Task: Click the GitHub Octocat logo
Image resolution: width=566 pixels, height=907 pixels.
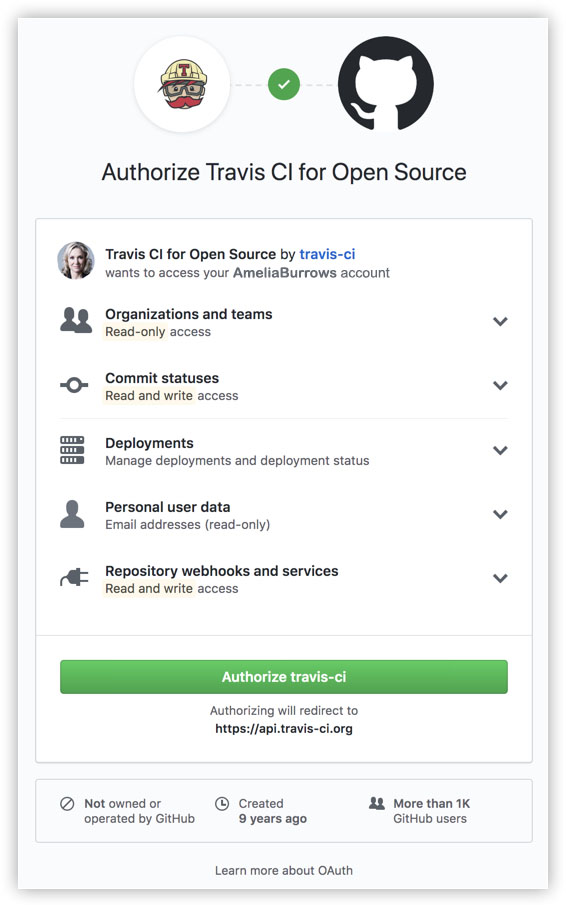Action: coord(385,84)
